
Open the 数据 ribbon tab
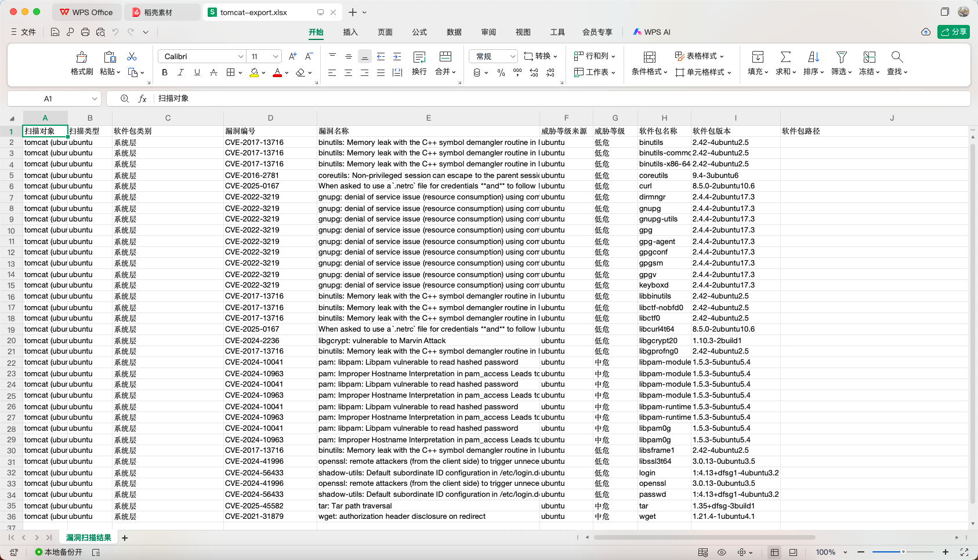(x=454, y=32)
